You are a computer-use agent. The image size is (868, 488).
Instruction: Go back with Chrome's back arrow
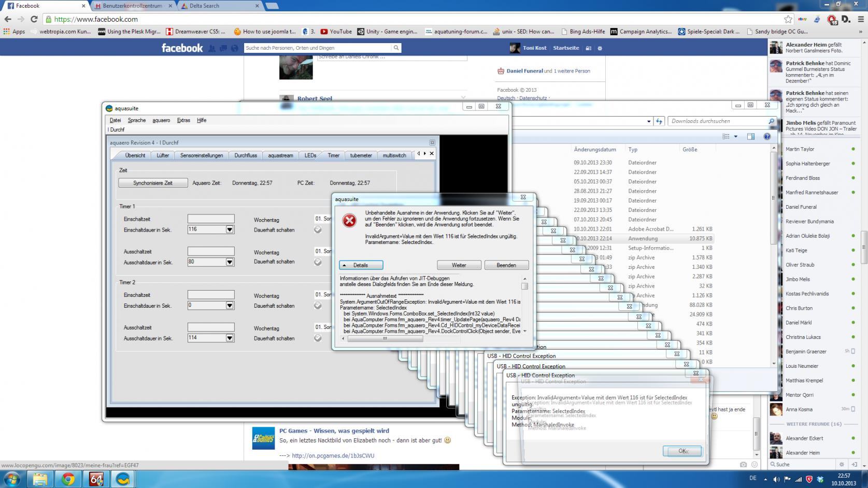tap(8, 19)
